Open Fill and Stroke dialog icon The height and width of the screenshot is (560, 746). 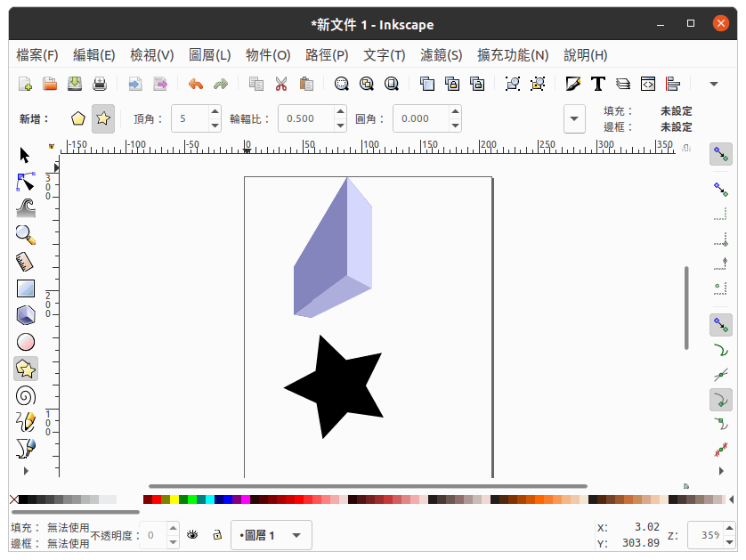coord(572,85)
